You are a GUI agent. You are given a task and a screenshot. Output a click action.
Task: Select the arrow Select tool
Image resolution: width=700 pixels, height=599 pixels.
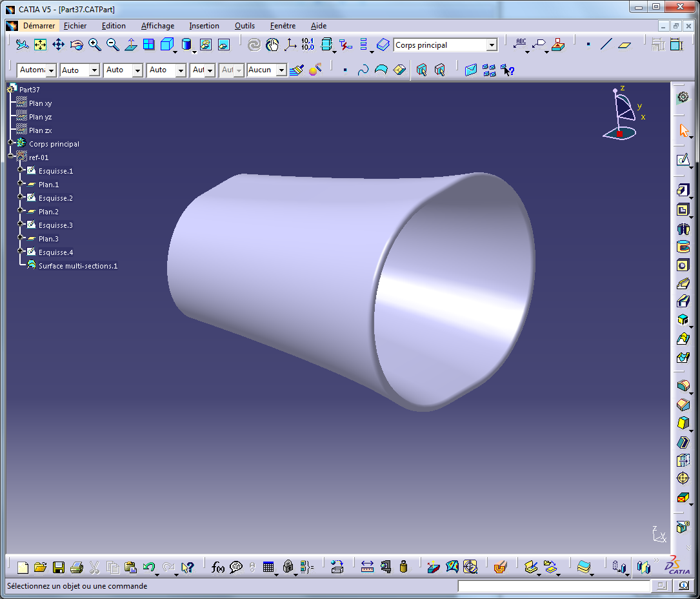point(683,130)
